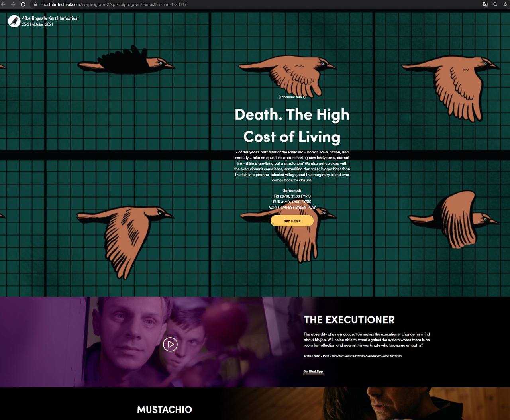This screenshot has height=420, width=510.
Task: Click KORTFILMFESTIVALEN PLAY screening text
Action: pyautogui.click(x=292, y=208)
